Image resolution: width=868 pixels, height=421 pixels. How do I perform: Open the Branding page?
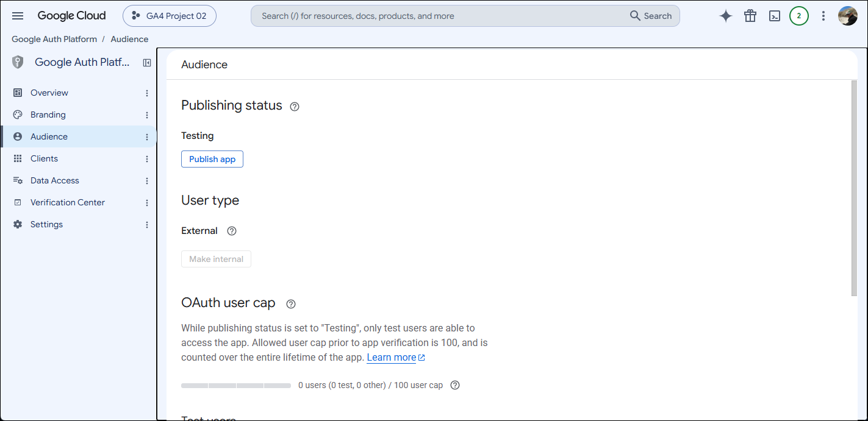(x=48, y=115)
